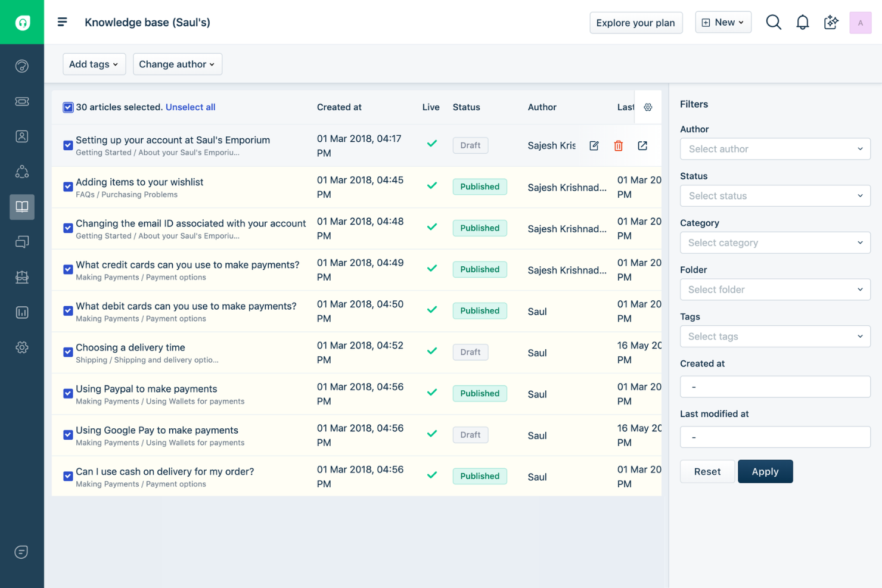Expand the Select status filter
Image resolution: width=882 pixels, height=588 pixels.
775,195
